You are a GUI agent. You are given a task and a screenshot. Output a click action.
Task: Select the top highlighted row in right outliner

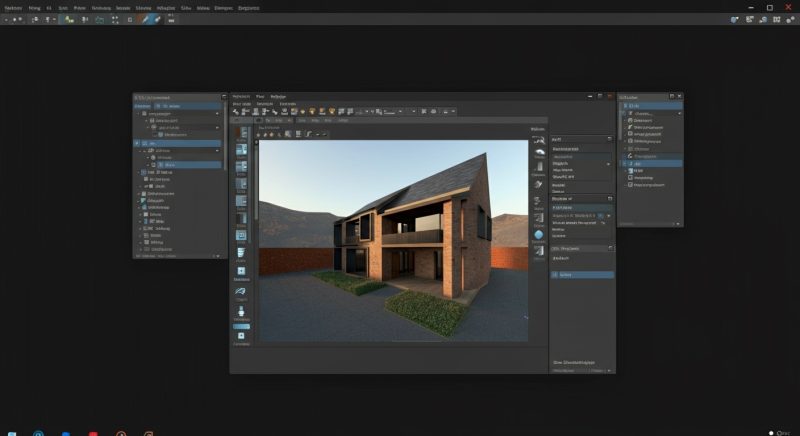click(651, 106)
